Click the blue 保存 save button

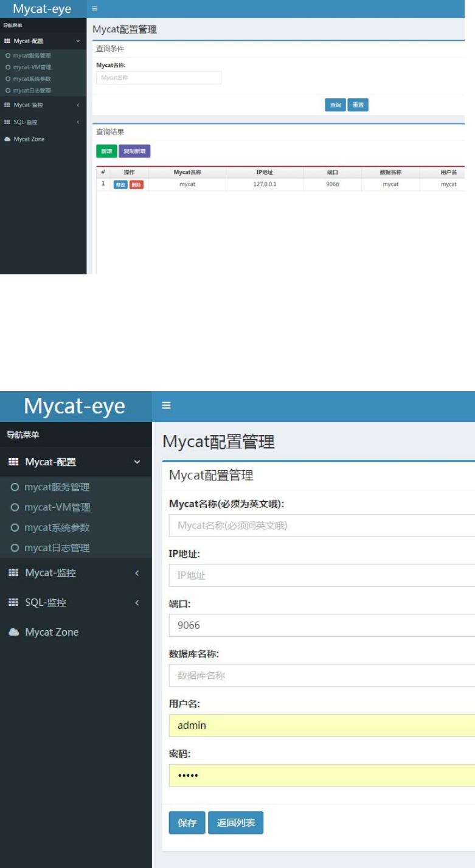click(x=187, y=822)
